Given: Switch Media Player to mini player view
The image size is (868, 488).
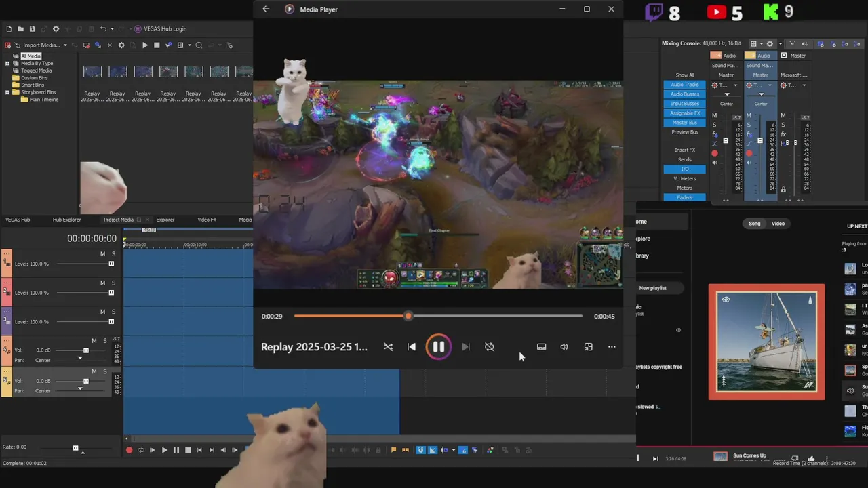Looking at the screenshot, I should (589, 347).
